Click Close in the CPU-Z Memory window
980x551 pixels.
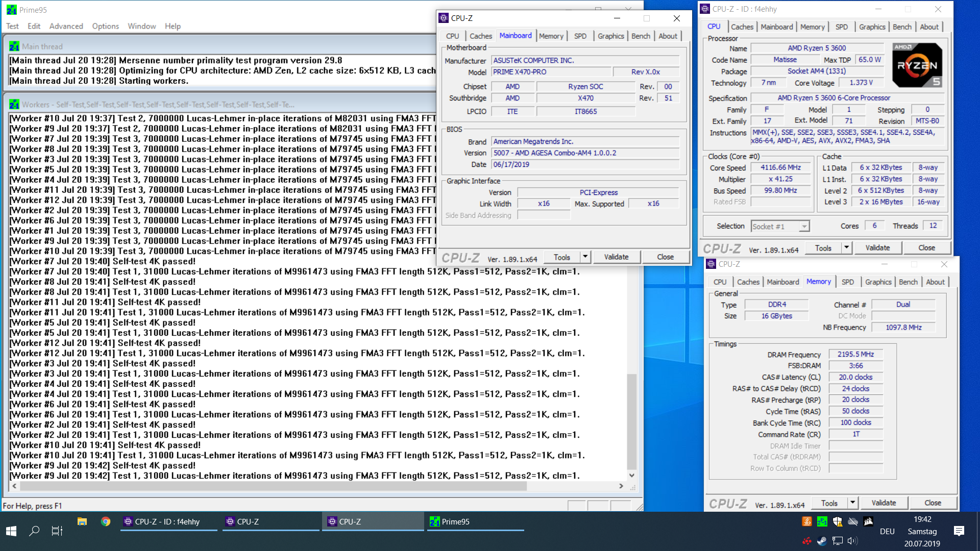click(x=932, y=503)
